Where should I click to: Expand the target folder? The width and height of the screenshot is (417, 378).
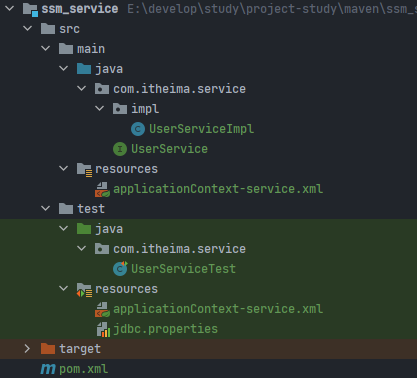(27, 349)
